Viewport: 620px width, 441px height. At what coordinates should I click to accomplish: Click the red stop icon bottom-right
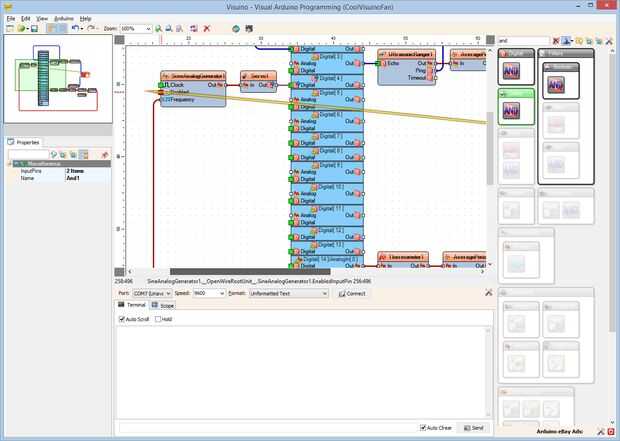pos(611,432)
